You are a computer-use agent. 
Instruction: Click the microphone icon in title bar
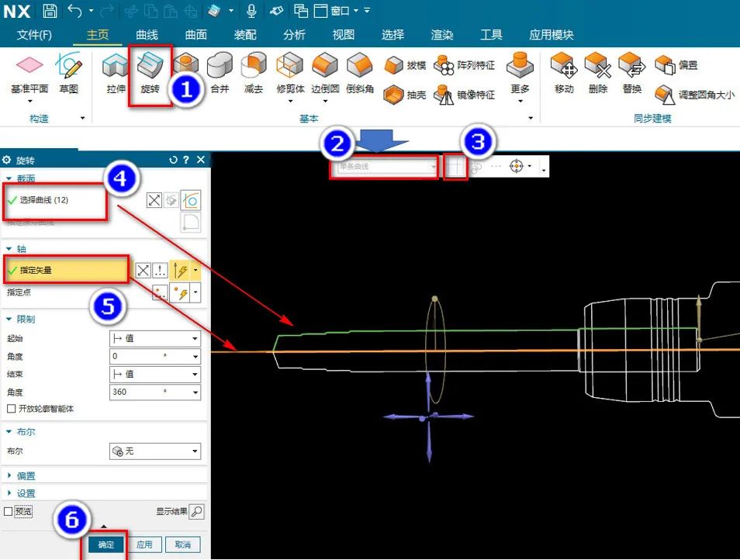click(x=251, y=10)
